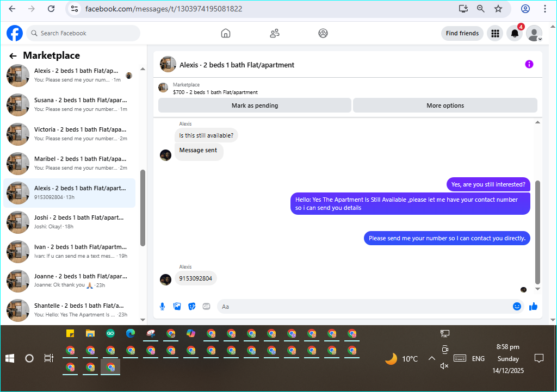The width and height of the screenshot is (557, 392).
Task: Focus the Search Facebook field
Action: pyautogui.click(x=83, y=33)
